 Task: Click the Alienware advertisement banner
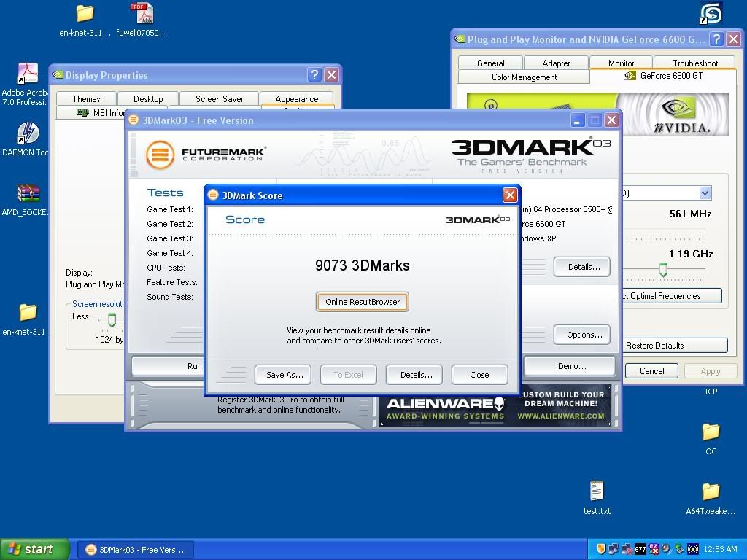click(x=496, y=405)
